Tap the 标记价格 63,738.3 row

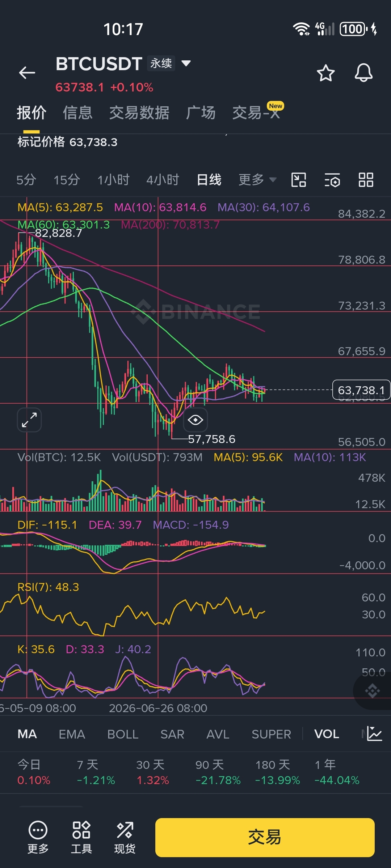pyautogui.click(x=67, y=142)
